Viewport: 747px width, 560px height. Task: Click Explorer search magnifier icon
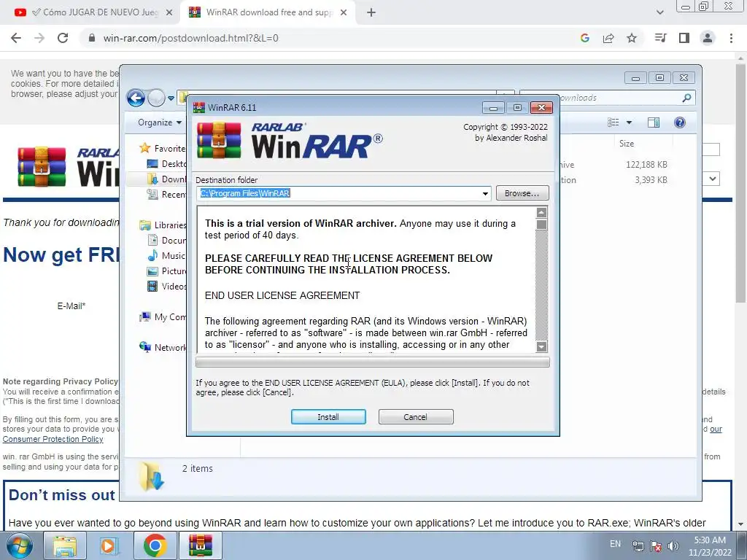[x=686, y=98]
